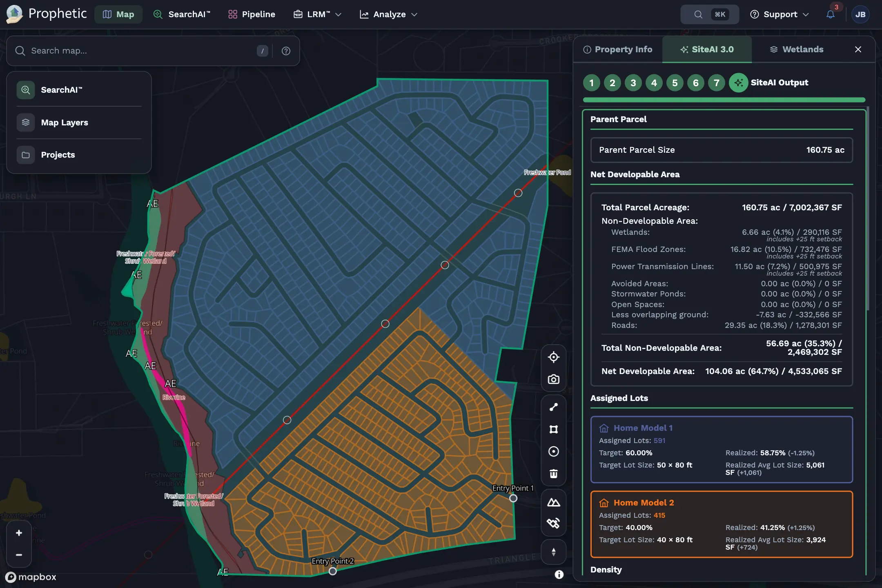The image size is (882, 588).
Task: Open SearchAI in the top navigation
Action: (182, 14)
